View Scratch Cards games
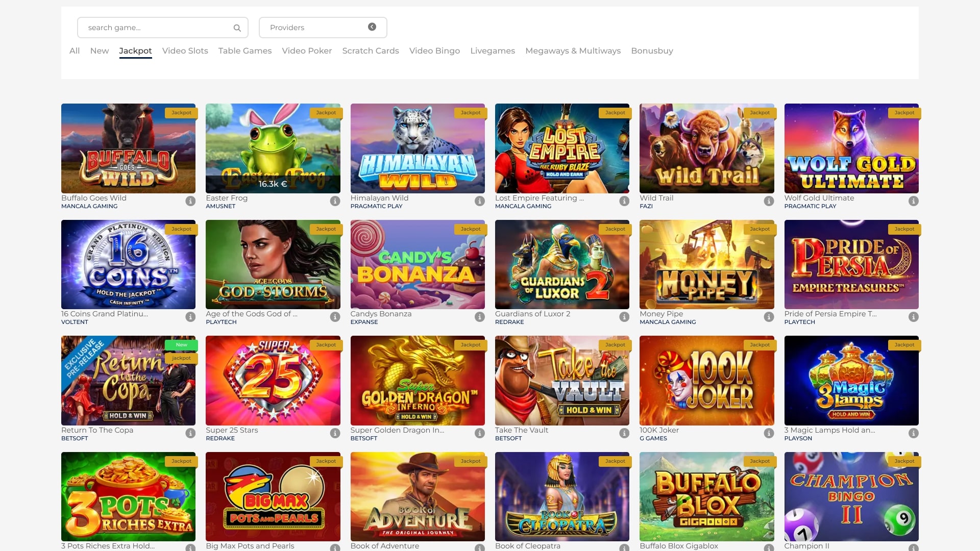The width and height of the screenshot is (980, 551). (371, 51)
